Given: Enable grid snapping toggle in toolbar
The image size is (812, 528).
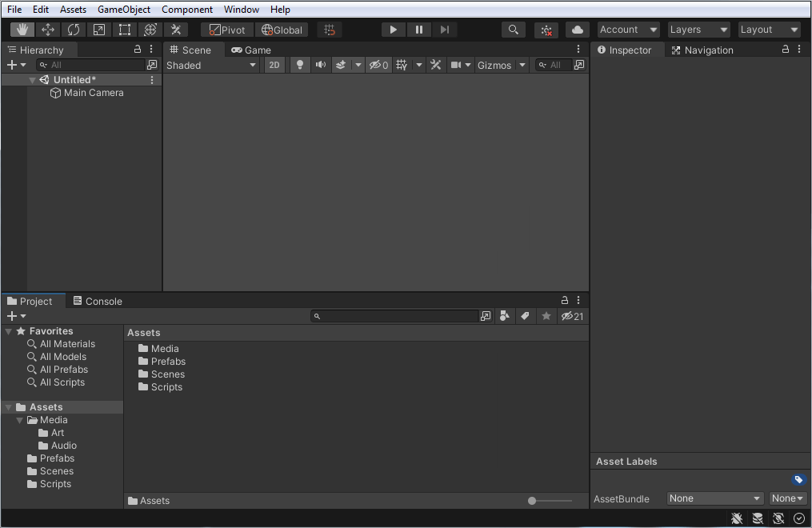Looking at the screenshot, I should click(329, 30).
